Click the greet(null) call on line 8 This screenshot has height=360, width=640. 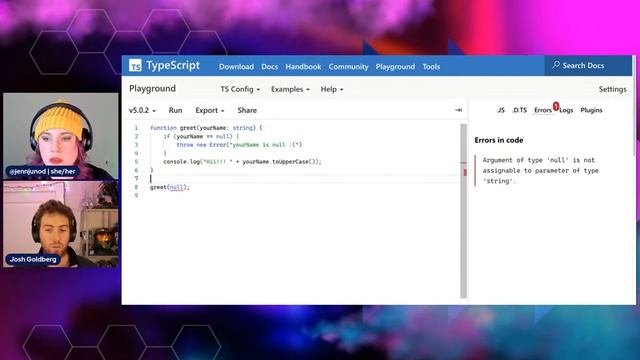tap(170, 187)
